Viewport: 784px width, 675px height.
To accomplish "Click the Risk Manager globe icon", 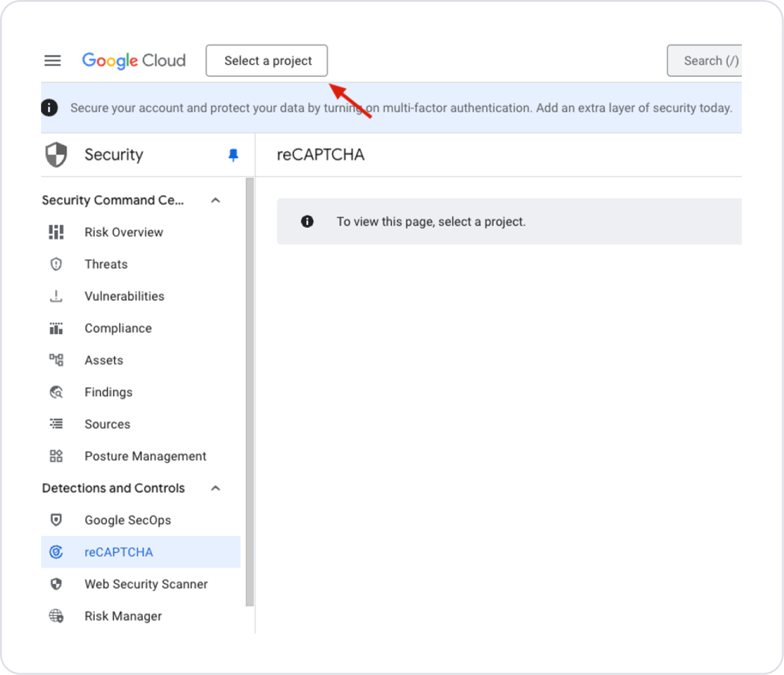I will point(56,616).
